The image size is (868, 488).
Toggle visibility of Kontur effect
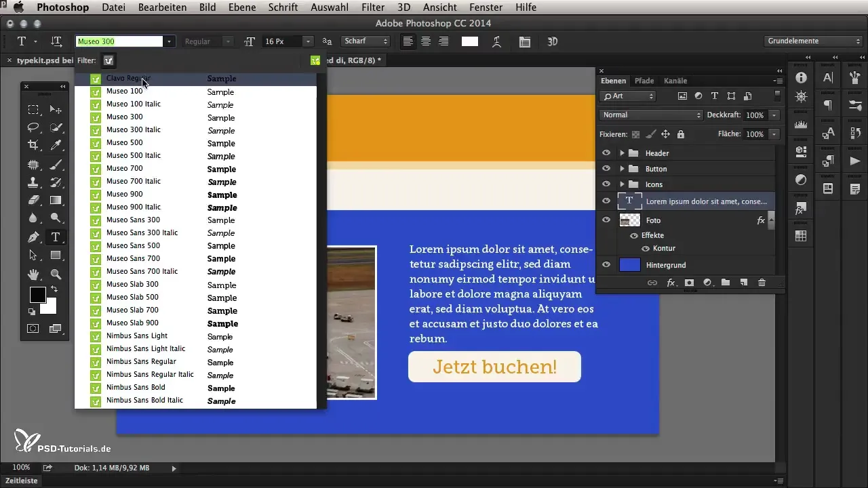646,248
